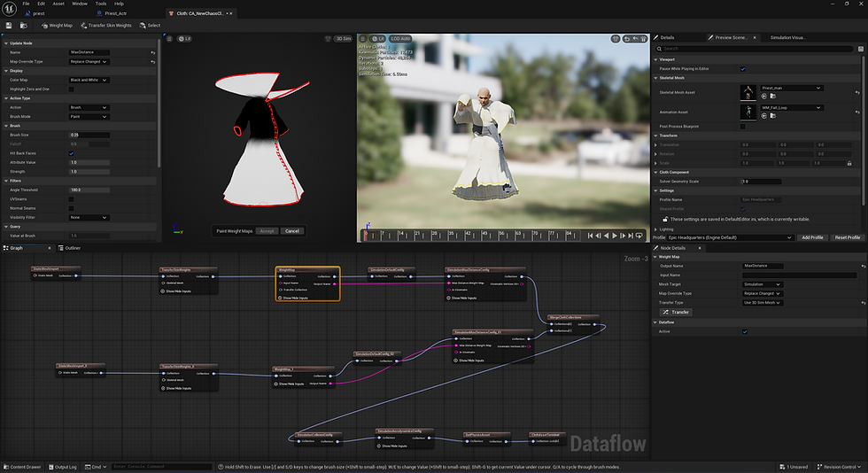Open the Tools menu
The width and height of the screenshot is (868, 473).
point(101,4)
